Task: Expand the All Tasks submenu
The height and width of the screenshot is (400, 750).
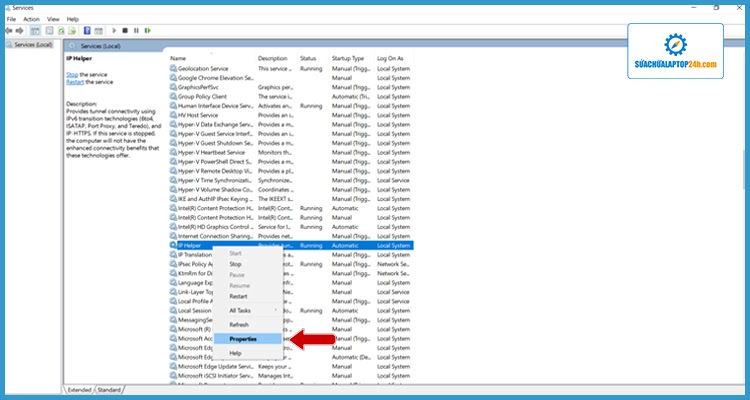Action: pos(241,310)
